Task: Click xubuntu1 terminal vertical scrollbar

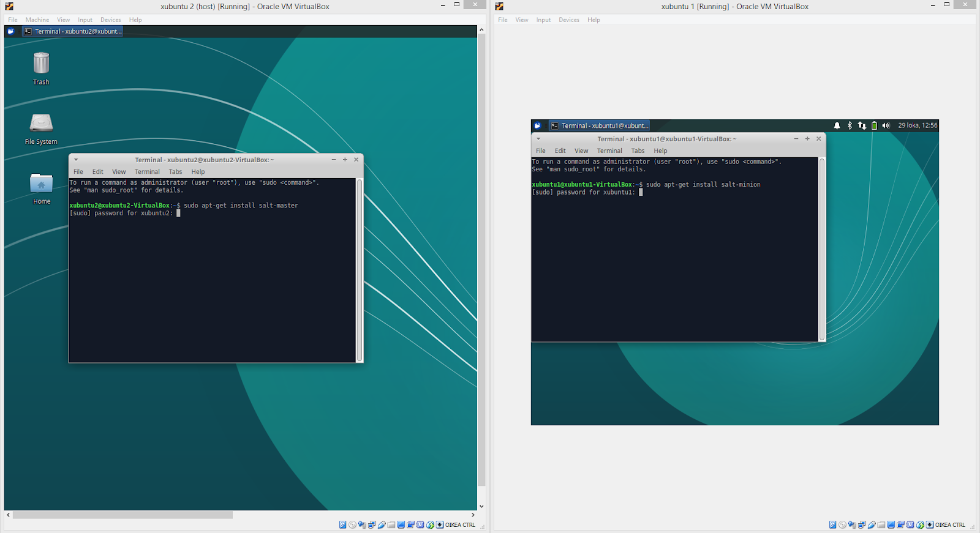Action: click(822, 249)
